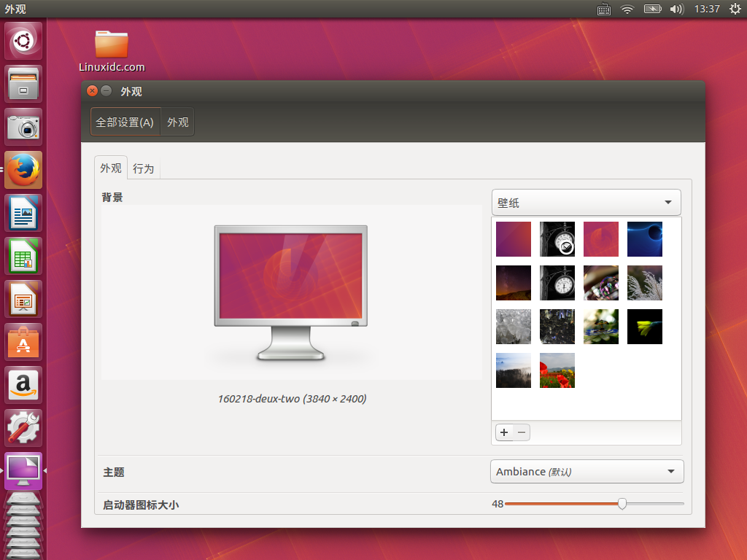Launch Firefox web browser

tap(23, 170)
